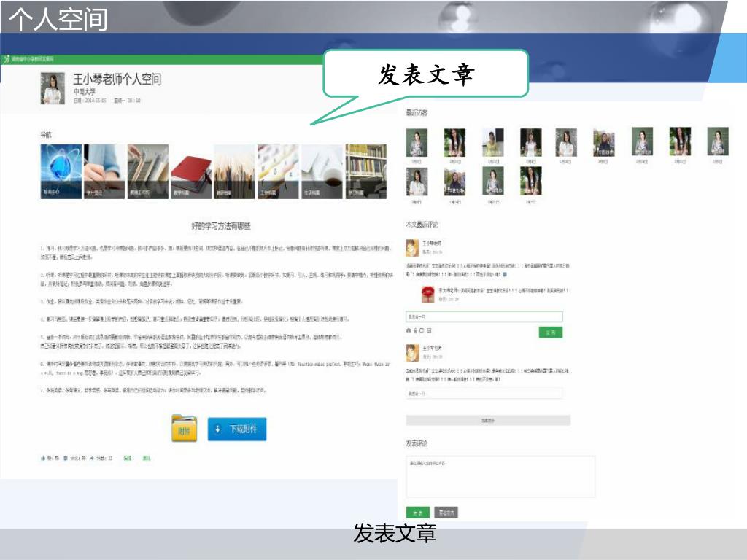Viewport: 747px width, 560px height.
Task: Open the fourth visitor avatar in second row
Action: 531,182
